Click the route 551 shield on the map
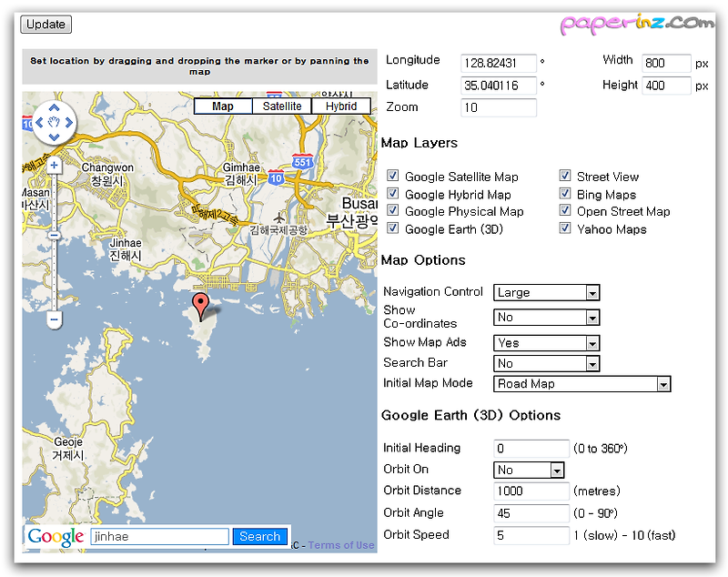This screenshot has height=577, width=728. point(302,162)
